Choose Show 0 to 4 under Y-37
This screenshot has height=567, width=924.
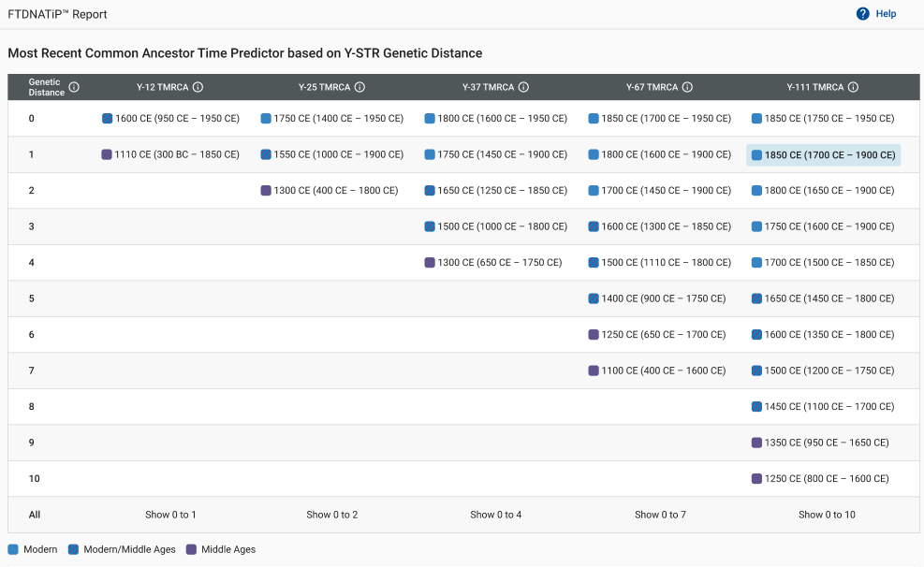click(x=495, y=515)
